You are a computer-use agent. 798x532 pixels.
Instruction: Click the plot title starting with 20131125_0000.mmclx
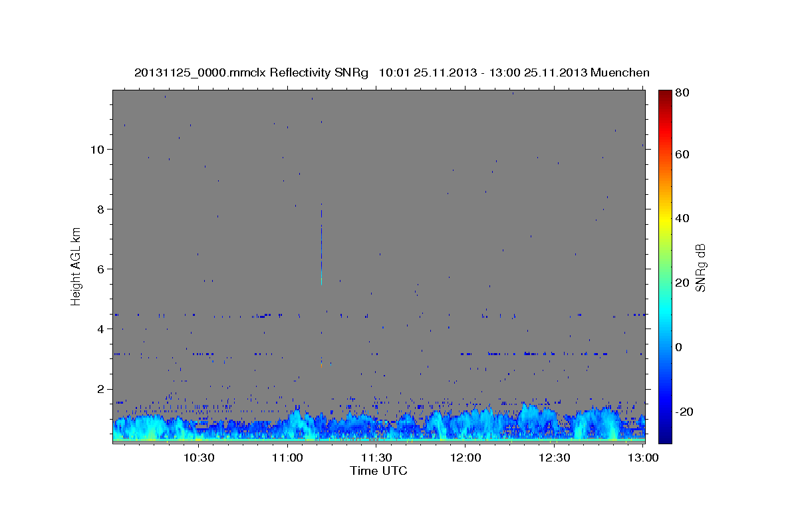point(392,72)
